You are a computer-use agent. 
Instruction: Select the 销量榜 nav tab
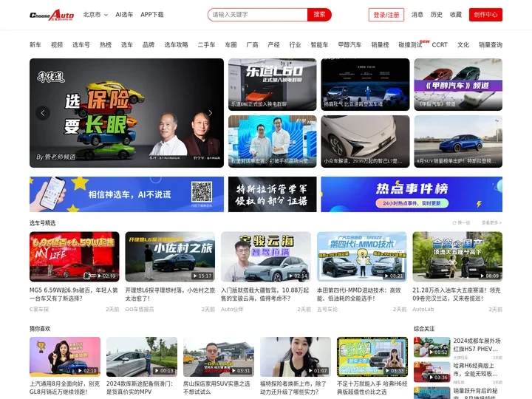[x=380, y=45]
